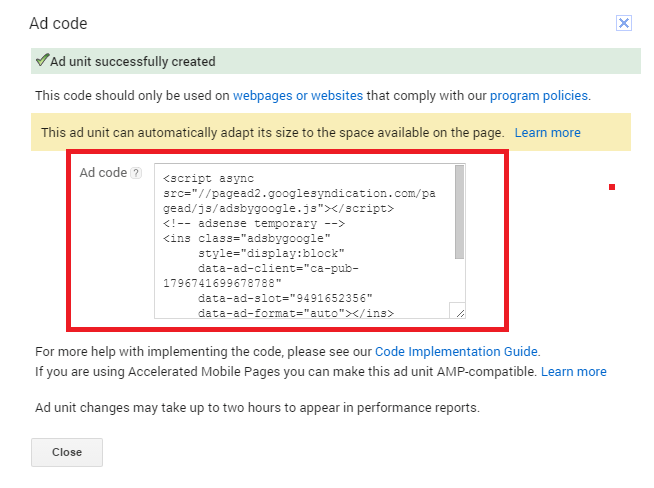Screen dimensions: 654x488
Task: Click Learn more about AMP-compatible ad units
Action: [x=574, y=372]
